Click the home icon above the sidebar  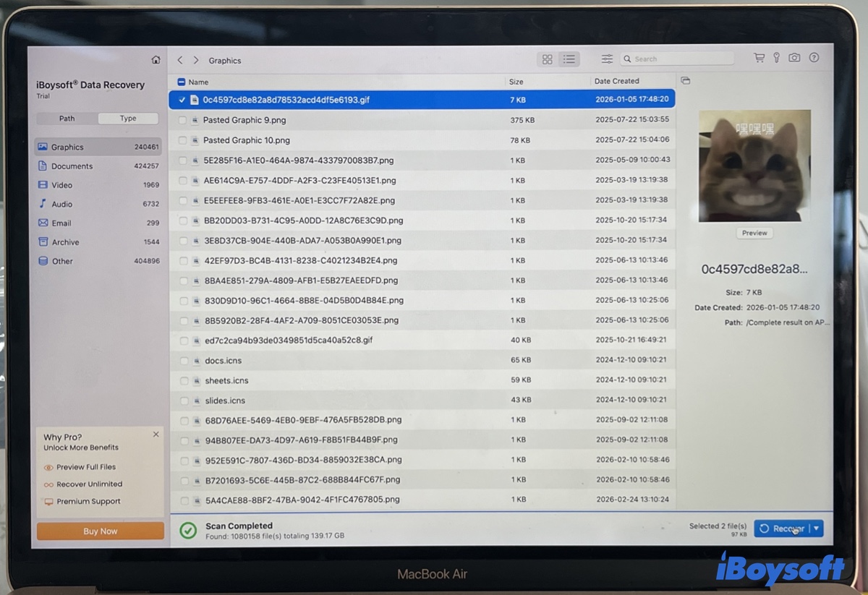156,59
